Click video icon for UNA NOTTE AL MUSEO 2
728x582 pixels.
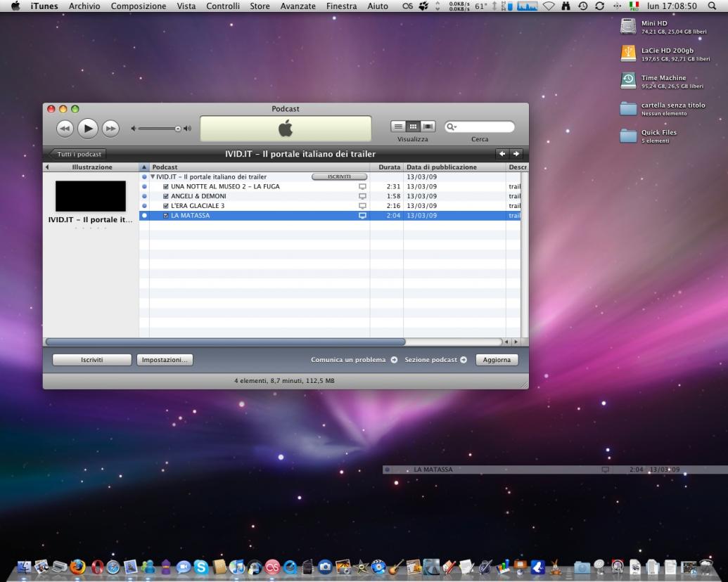(x=362, y=186)
